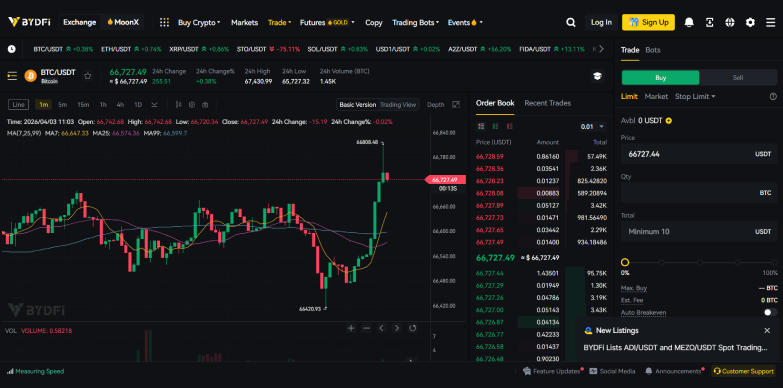The width and height of the screenshot is (783, 388).
Task: Add BTC/USDT to favorites via star
Action: 88,76
